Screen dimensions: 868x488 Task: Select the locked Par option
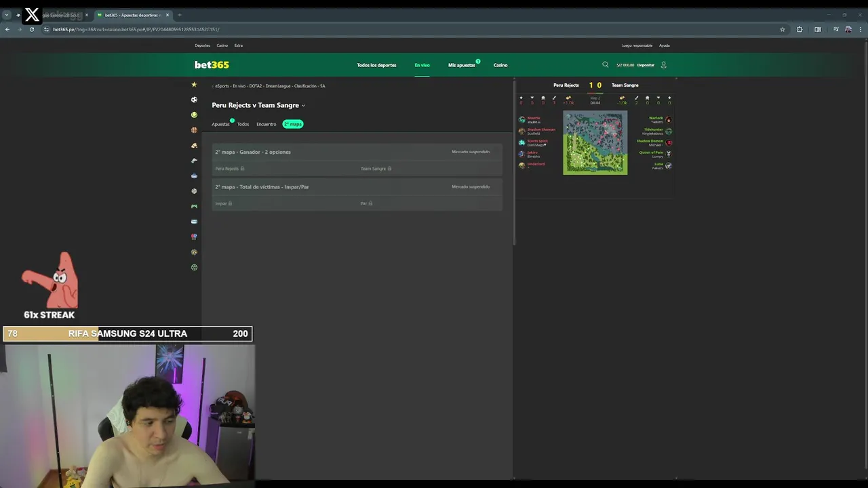tap(430, 203)
